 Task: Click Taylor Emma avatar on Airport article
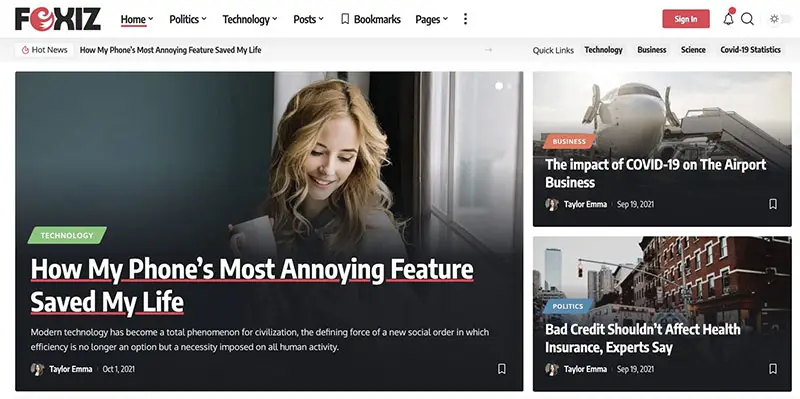tap(552, 204)
